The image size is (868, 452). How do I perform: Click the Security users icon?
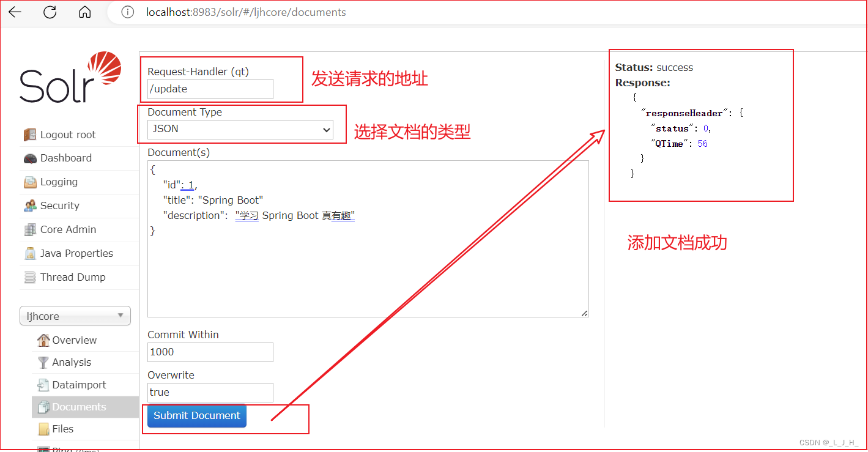pyautogui.click(x=30, y=206)
